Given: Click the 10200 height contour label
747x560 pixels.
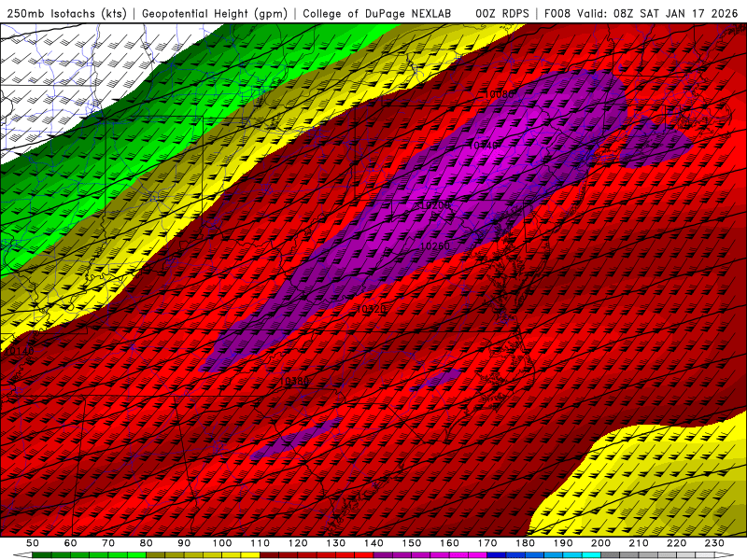Looking at the screenshot, I should (433, 204).
